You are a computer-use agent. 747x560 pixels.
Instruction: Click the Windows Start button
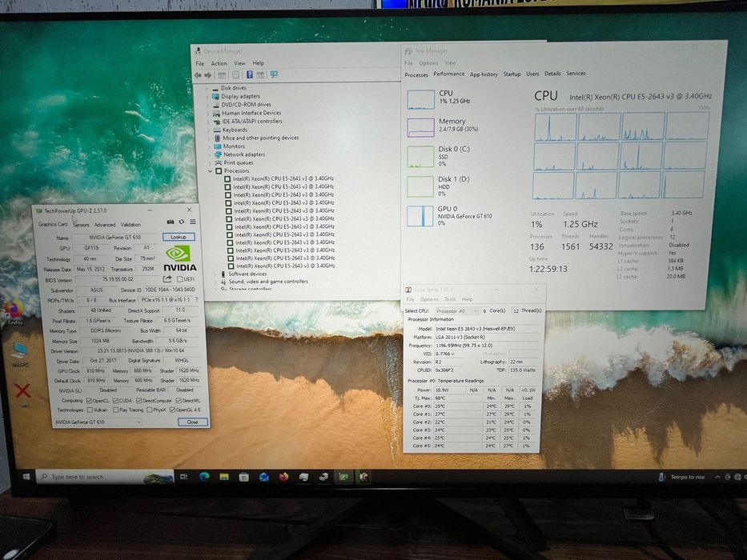(x=26, y=477)
